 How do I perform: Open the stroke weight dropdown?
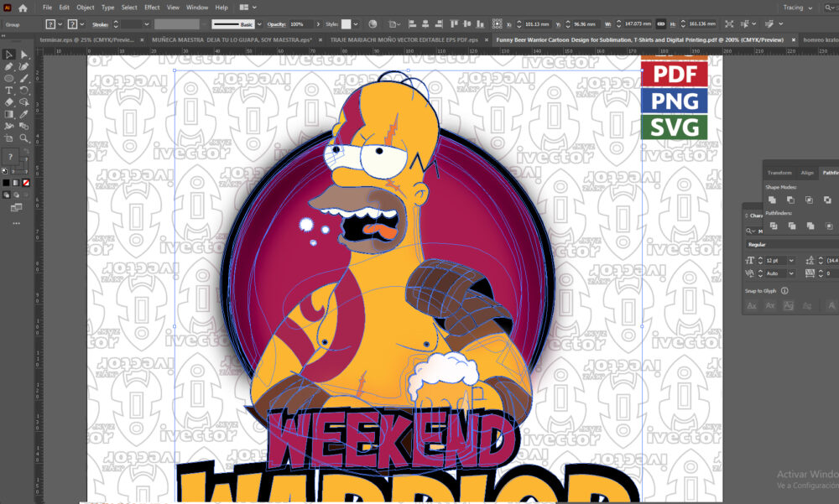coord(146,24)
